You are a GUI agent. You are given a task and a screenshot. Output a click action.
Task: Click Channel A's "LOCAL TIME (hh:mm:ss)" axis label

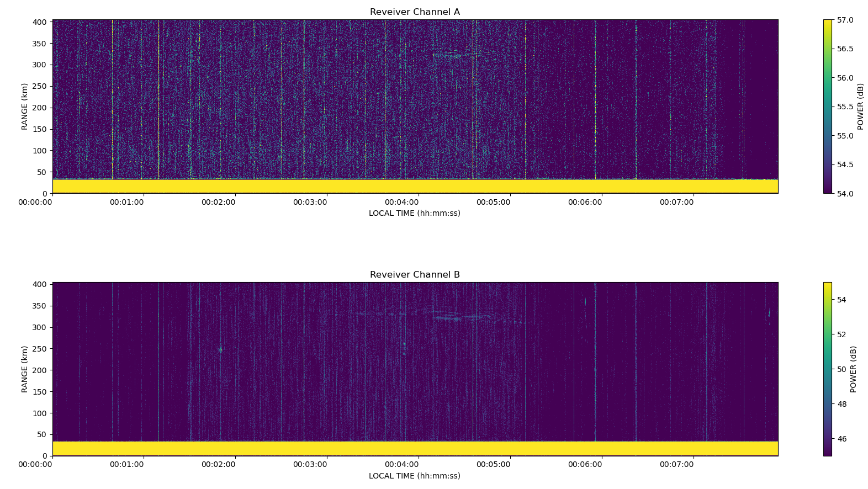coord(415,213)
